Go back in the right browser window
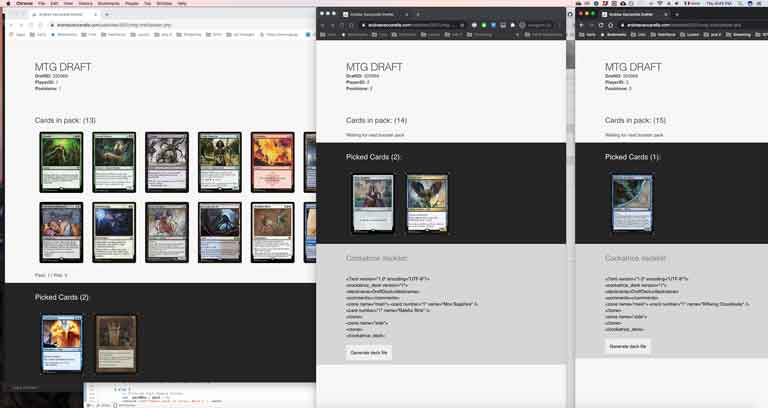Screen dimensions: 768x408 click(x=582, y=25)
